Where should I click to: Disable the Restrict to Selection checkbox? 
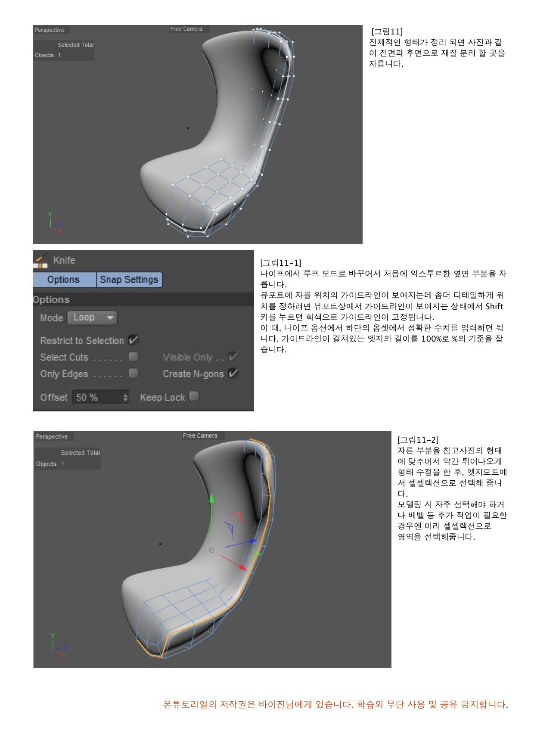click(133, 340)
